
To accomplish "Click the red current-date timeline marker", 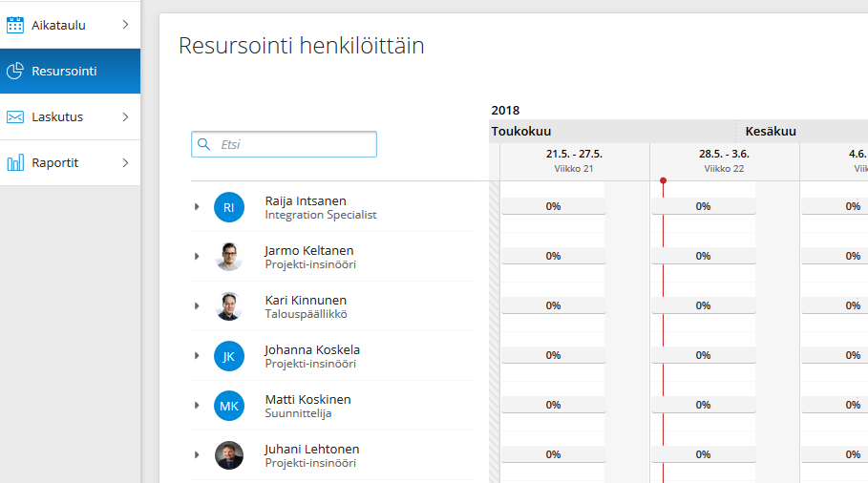I will pyautogui.click(x=664, y=181).
